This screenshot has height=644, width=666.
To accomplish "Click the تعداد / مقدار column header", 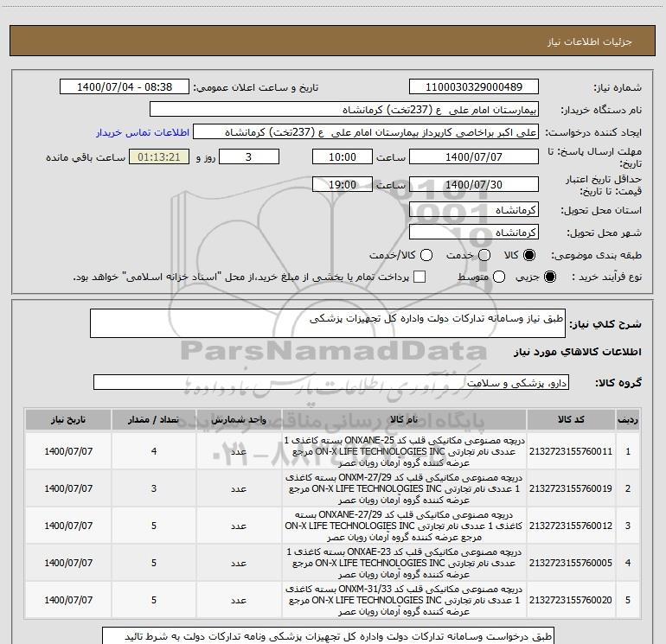I will 154,420.
